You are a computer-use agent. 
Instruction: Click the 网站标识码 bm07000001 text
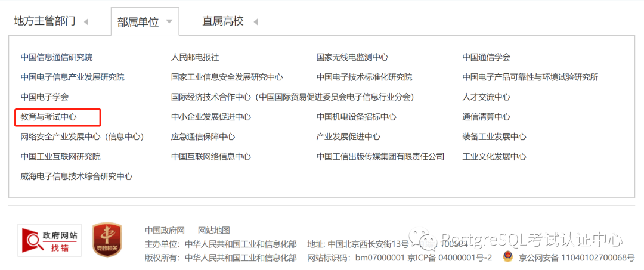356,257
